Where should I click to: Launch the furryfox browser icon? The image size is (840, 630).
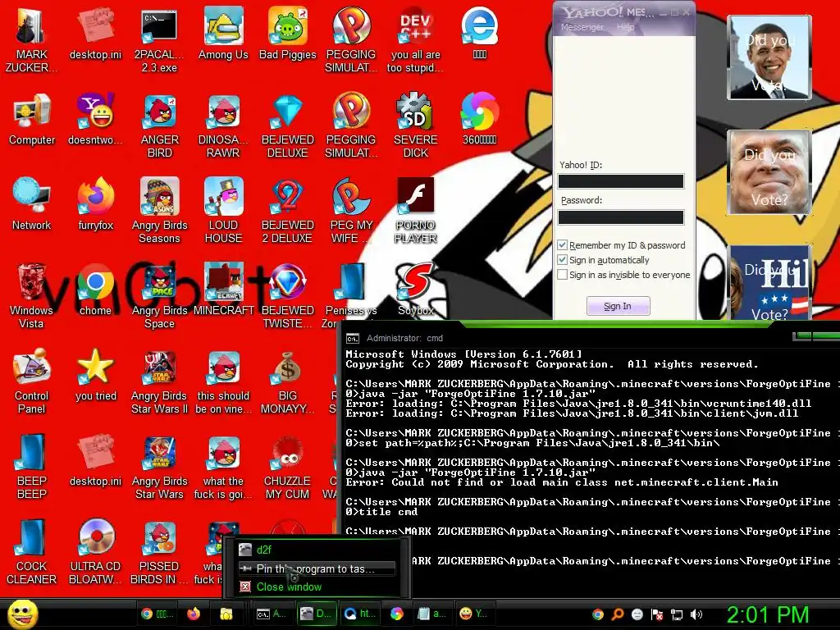[96, 203]
